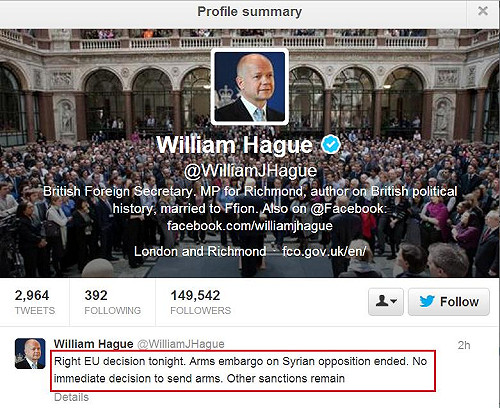
Task: Open the large William Hague profile photo
Action: tap(250, 86)
